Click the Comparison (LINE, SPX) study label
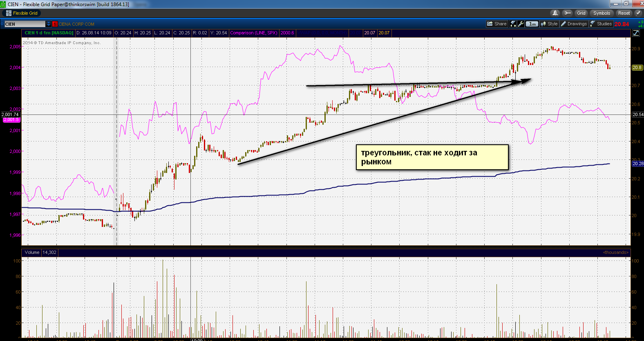Screen dimensions: 644x341 point(254,33)
